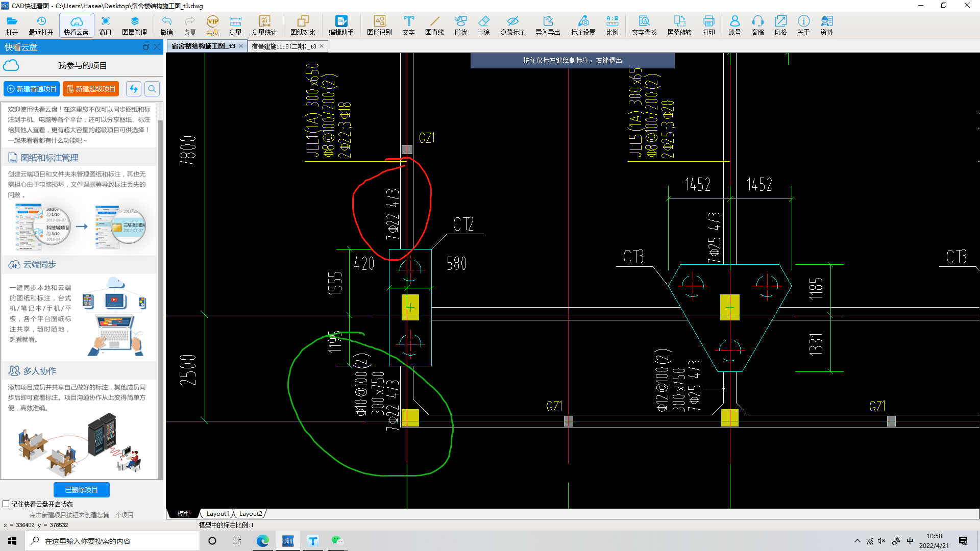Switch to Layout1 tab
This screenshot has width=980, height=551.
tap(217, 514)
